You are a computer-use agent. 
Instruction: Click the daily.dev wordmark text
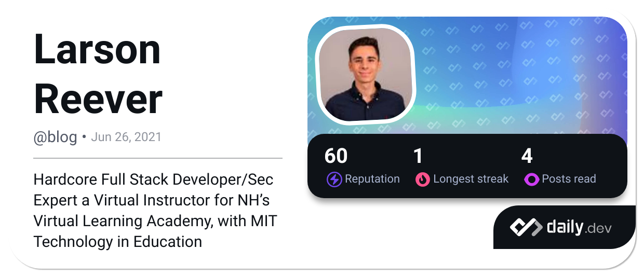579,227
